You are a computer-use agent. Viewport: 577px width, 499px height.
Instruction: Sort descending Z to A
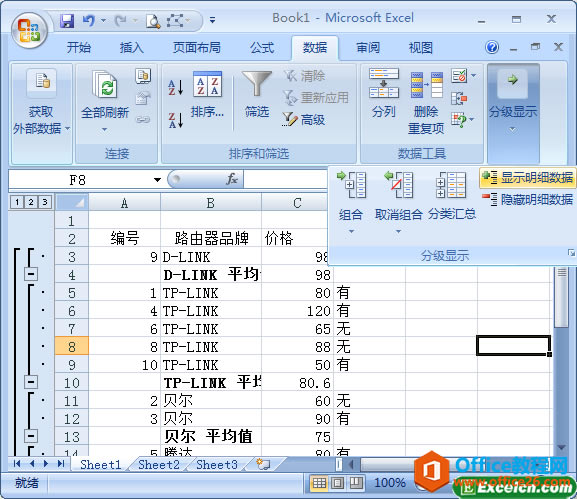point(176,120)
